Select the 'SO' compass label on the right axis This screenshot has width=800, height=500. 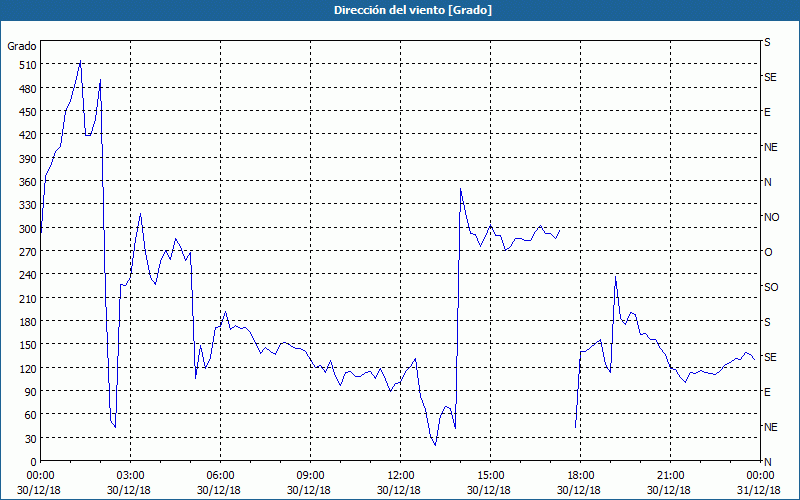(x=771, y=287)
